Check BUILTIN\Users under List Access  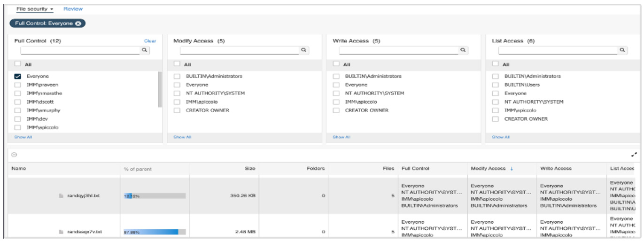pyautogui.click(x=496, y=85)
